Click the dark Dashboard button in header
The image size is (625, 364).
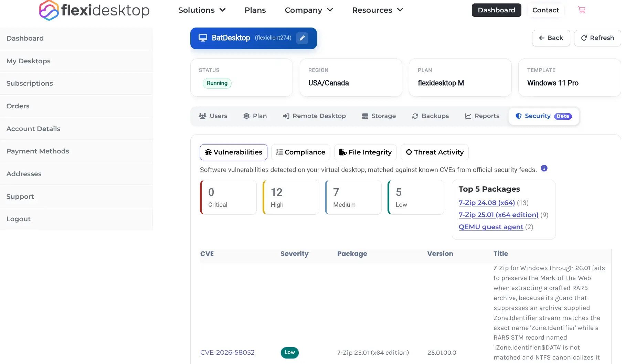click(496, 10)
